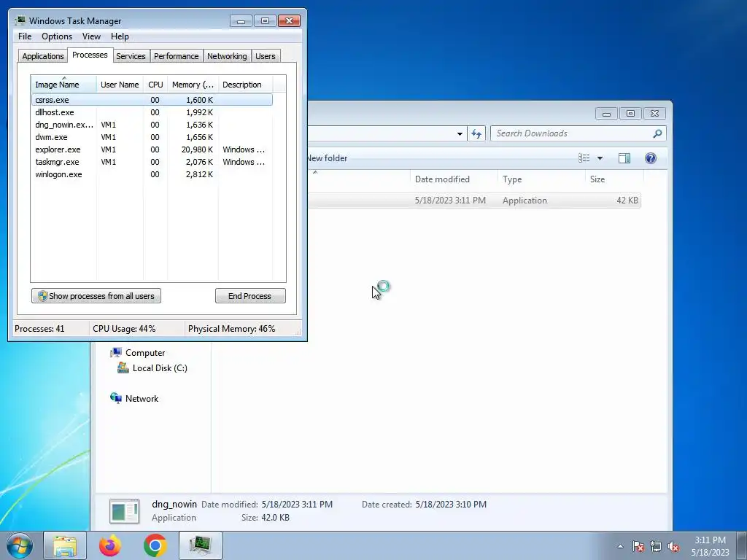Select the dwm.exe process row

152,137
